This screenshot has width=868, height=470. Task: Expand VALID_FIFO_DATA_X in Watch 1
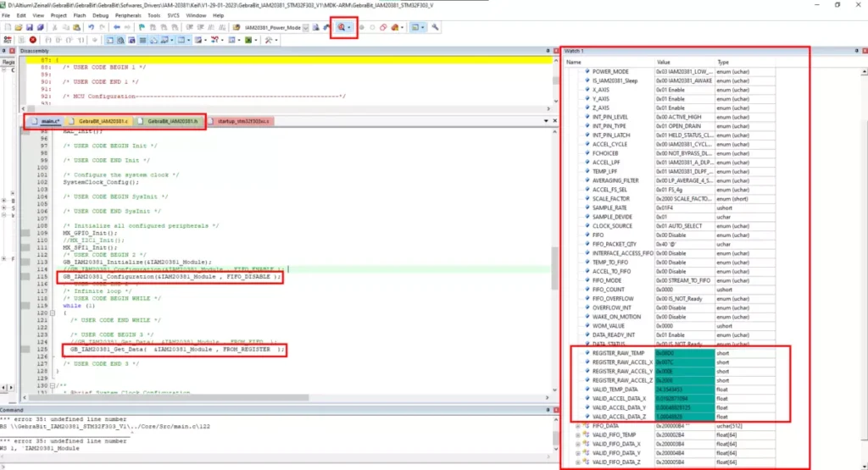[578, 444]
